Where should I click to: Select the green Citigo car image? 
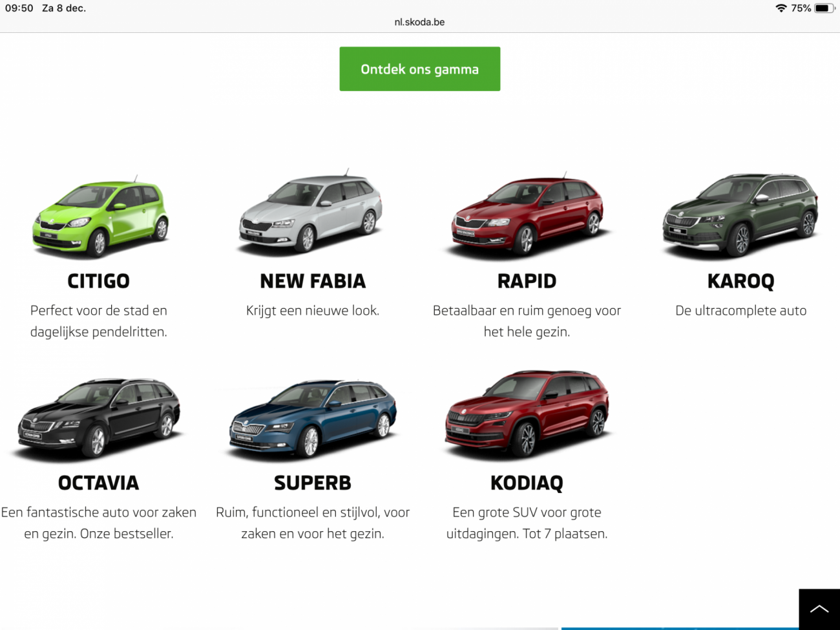click(x=100, y=217)
